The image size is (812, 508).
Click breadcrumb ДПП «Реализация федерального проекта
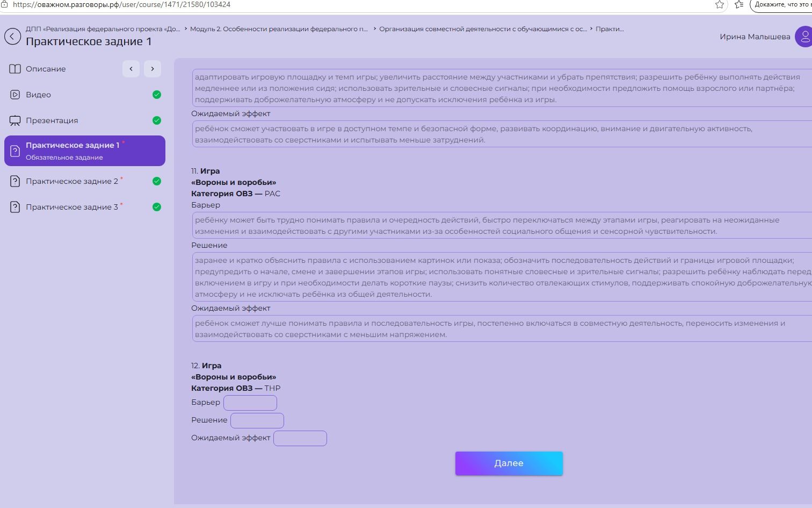tap(103, 29)
